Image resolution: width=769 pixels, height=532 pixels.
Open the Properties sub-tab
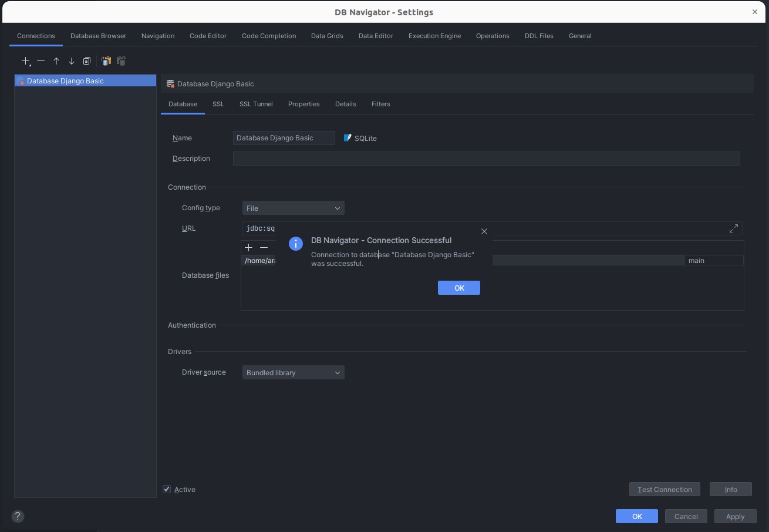point(303,104)
